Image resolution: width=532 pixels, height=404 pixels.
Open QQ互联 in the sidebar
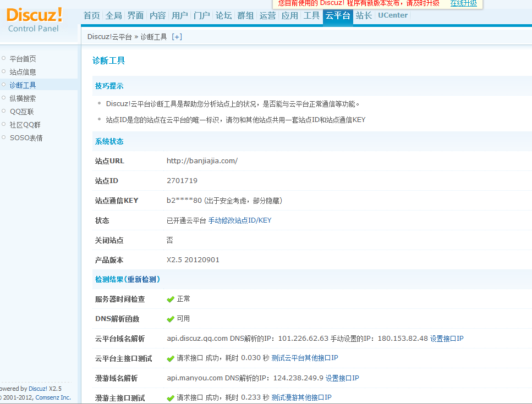tap(21, 112)
